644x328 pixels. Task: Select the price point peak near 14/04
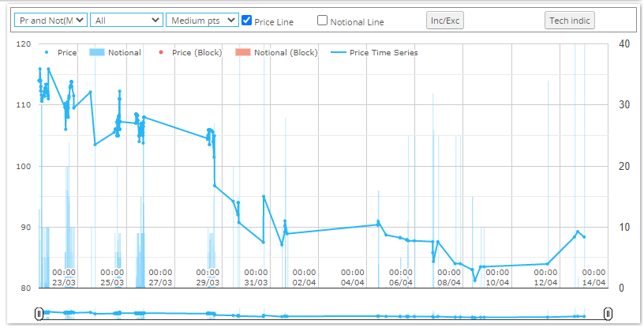pyautogui.click(x=578, y=232)
